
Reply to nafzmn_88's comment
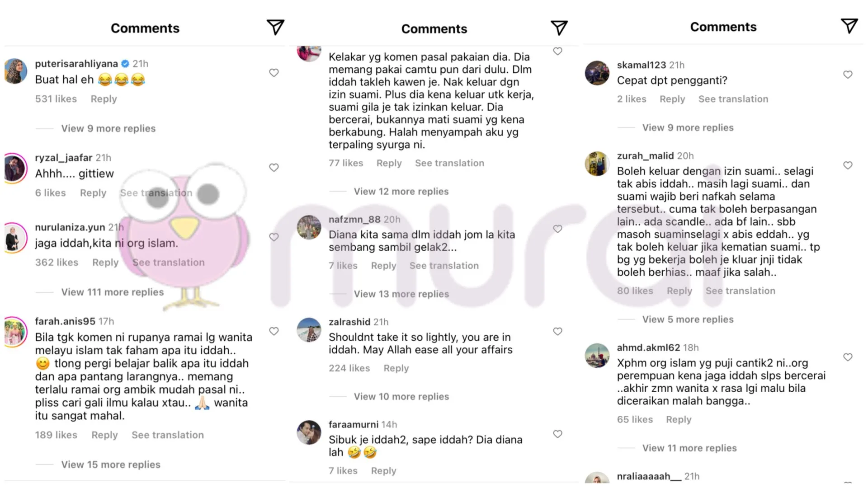[x=383, y=266]
